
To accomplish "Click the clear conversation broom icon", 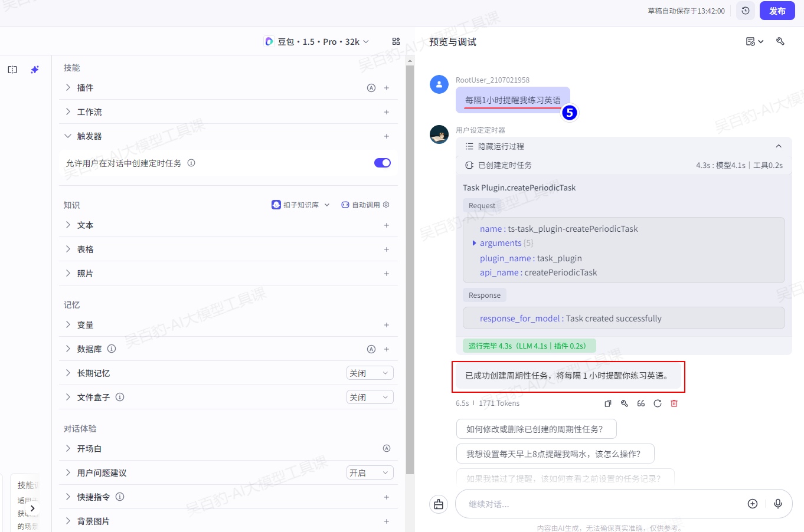I will [x=439, y=504].
